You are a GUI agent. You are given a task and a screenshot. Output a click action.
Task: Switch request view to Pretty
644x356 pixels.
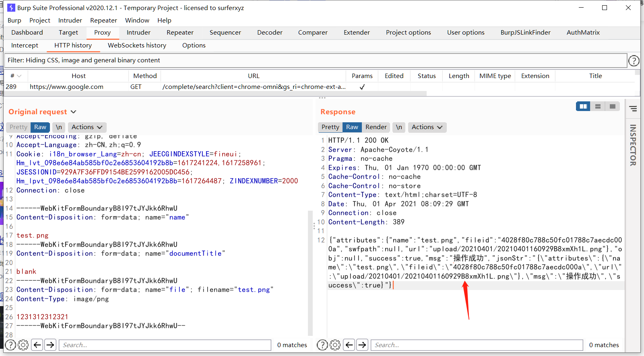coord(19,127)
